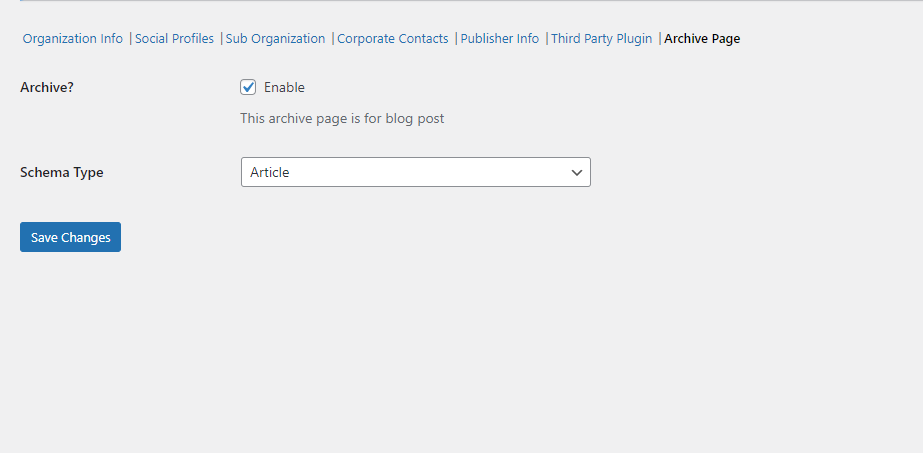The width and height of the screenshot is (923, 453).
Task: Click the archive page description text
Action: click(342, 118)
